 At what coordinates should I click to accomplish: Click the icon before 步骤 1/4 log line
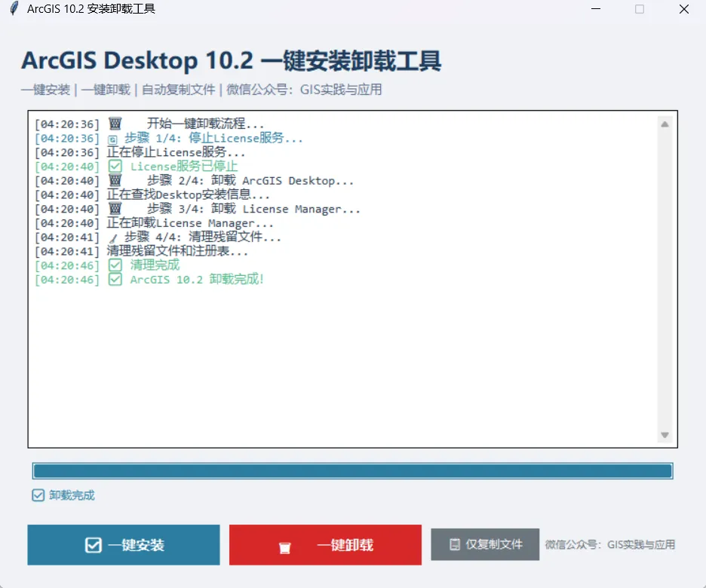[x=112, y=139]
